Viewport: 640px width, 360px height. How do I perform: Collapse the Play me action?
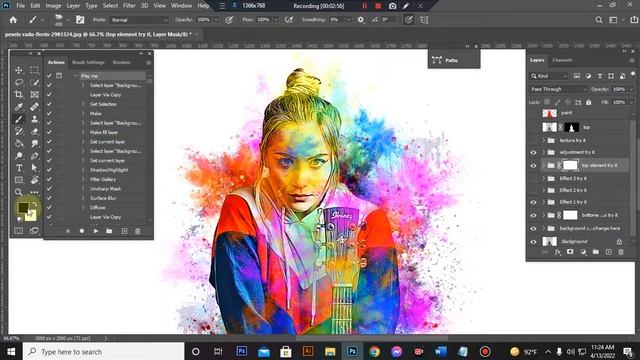tap(76, 76)
